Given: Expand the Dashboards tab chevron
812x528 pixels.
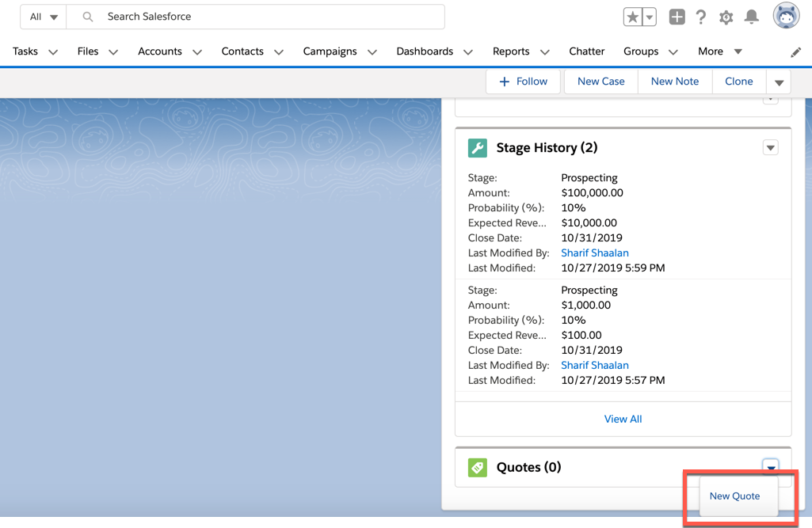Looking at the screenshot, I should [x=468, y=51].
